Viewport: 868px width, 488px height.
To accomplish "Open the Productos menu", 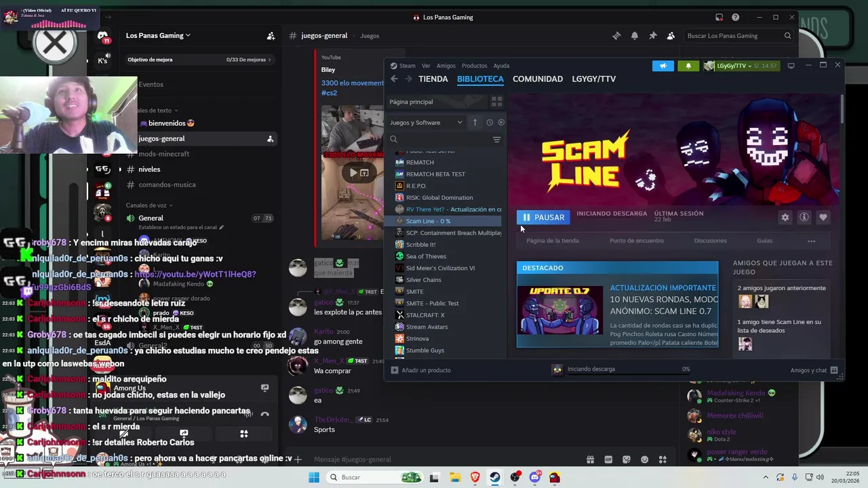I will [x=474, y=66].
